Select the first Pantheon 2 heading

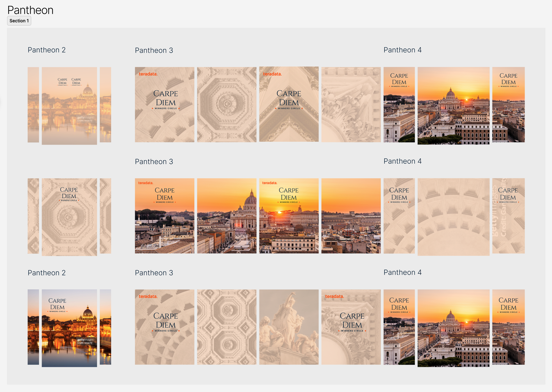(x=47, y=50)
